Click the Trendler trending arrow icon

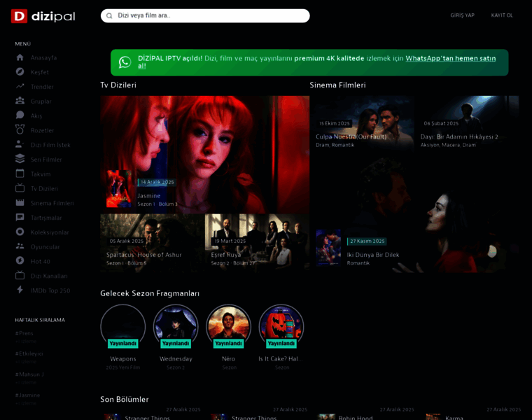pyautogui.click(x=20, y=87)
